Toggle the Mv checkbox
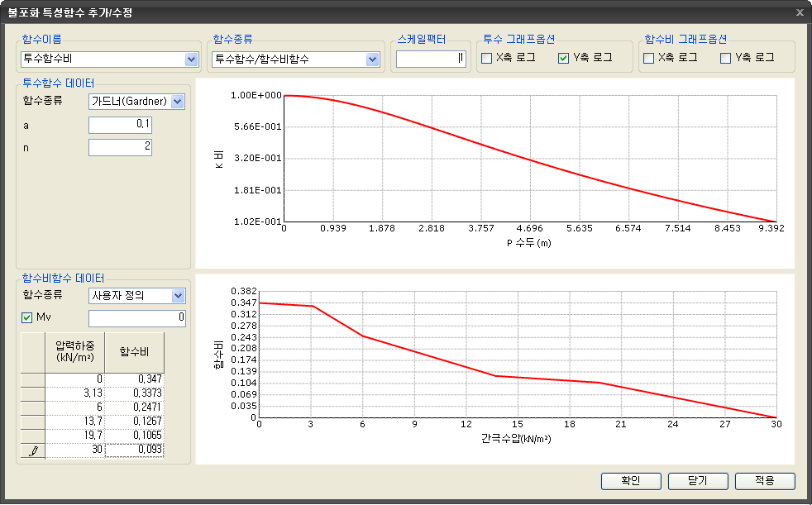 (26, 318)
